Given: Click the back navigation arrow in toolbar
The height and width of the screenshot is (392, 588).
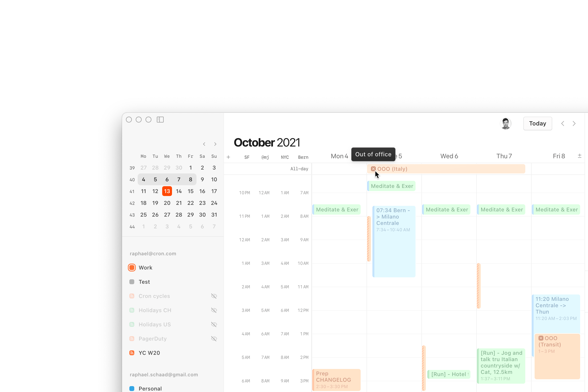Looking at the screenshot, I should coord(563,123).
